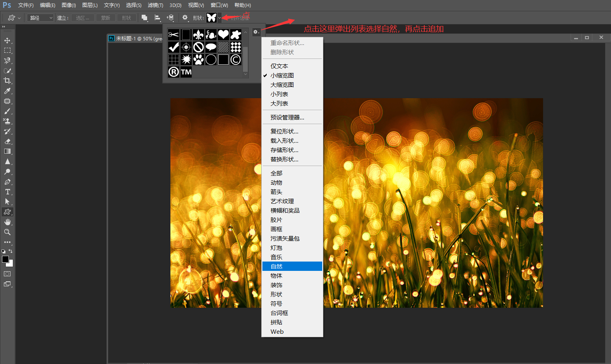
Task: Select the paw print shape
Action: (x=198, y=59)
